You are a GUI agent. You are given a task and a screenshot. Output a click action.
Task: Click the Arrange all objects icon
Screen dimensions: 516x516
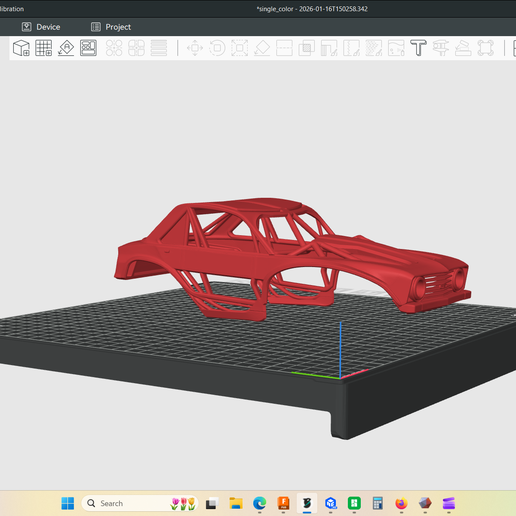coord(88,48)
